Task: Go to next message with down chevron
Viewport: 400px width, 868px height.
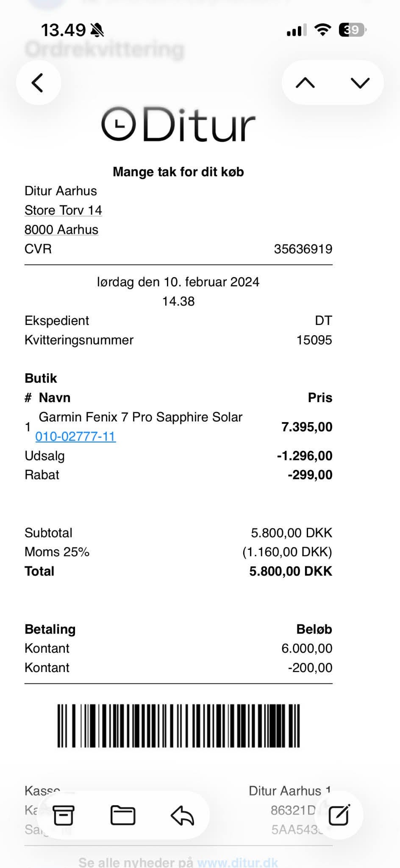Action: click(x=360, y=83)
